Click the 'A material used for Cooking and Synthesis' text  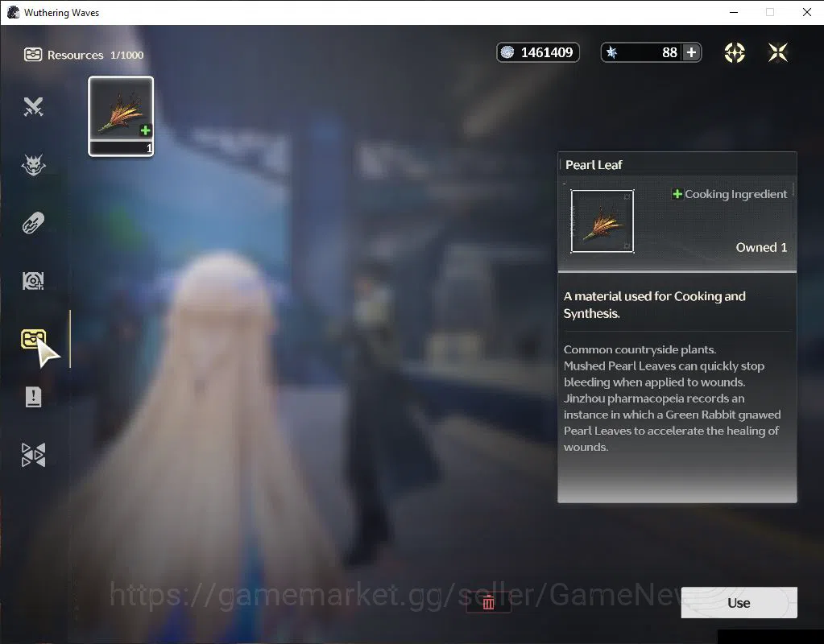tap(654, 304)
